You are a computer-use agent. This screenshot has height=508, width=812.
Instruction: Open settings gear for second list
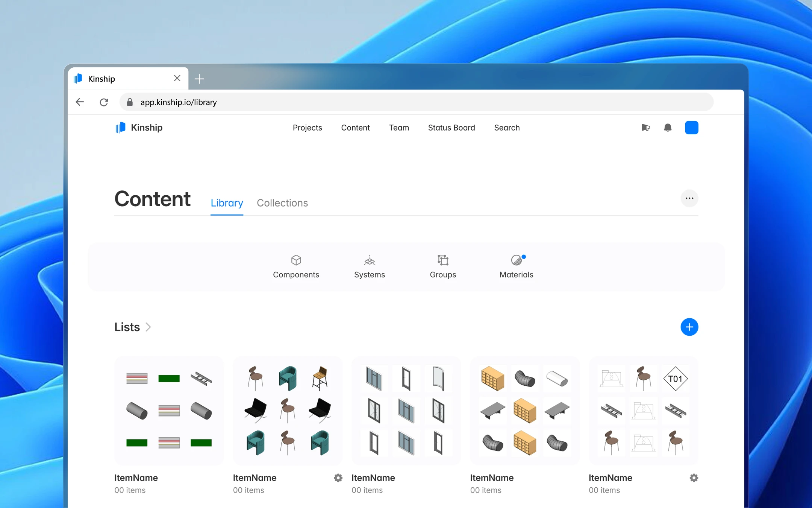click(x=338, y=478)
